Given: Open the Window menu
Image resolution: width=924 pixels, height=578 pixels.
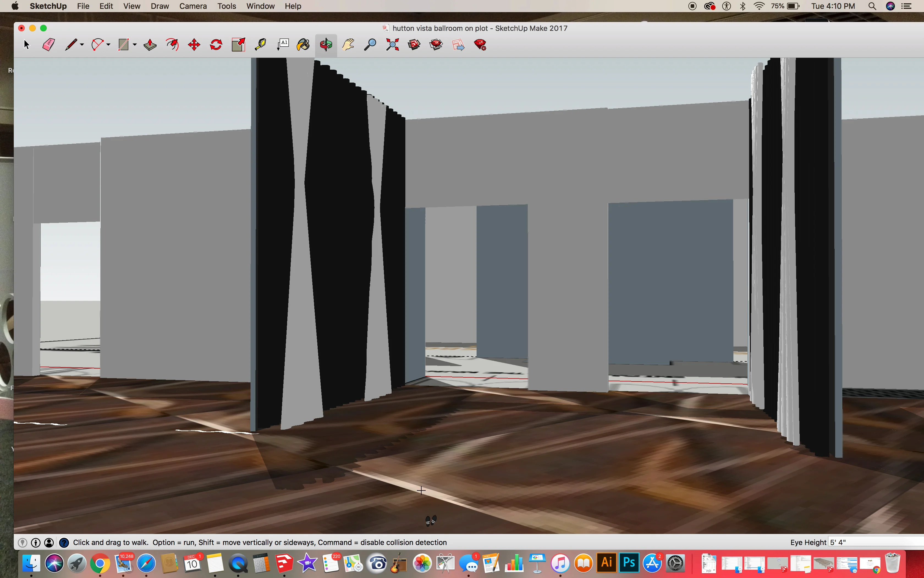Looking at the screenshot, I should coord(260,6).
